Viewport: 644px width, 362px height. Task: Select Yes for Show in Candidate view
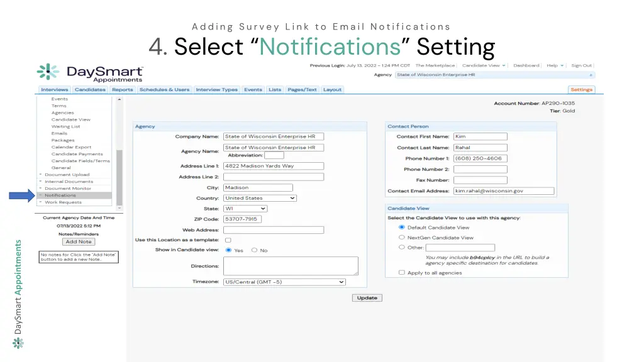[228, 250]
